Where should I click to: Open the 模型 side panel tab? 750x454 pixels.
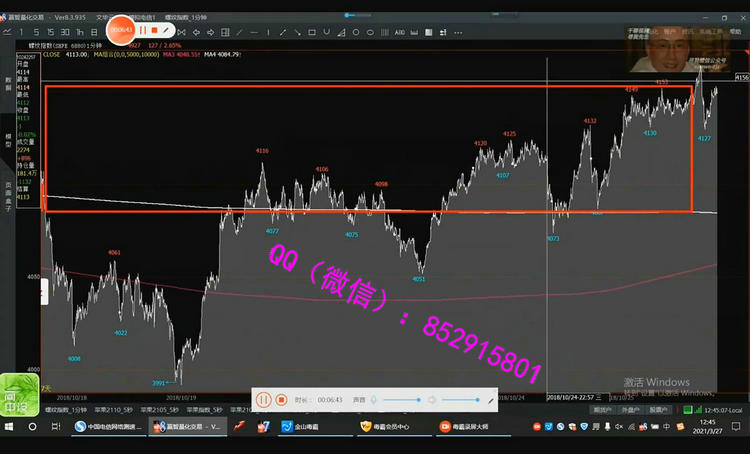click(x=9, y=138)
